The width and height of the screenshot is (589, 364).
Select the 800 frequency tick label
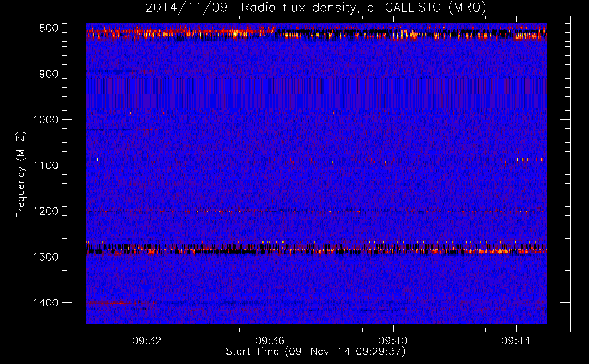(x=48, y=28)
